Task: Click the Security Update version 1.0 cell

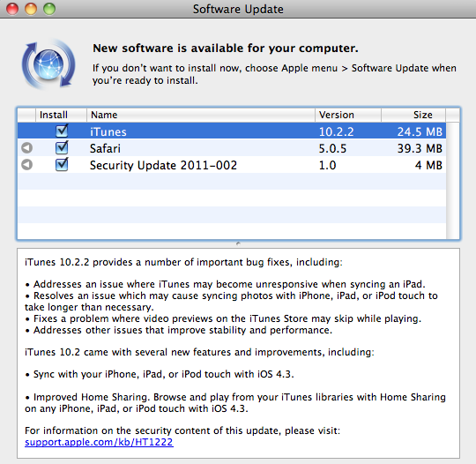Action: (327, 165)
